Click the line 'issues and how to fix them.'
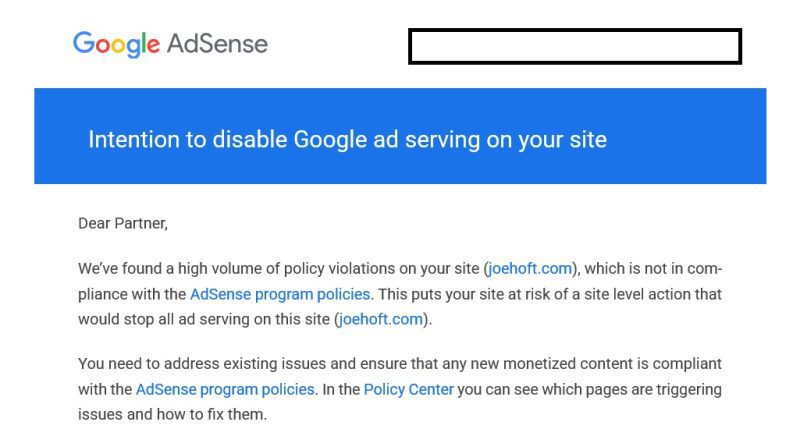 tap(172, 414)
